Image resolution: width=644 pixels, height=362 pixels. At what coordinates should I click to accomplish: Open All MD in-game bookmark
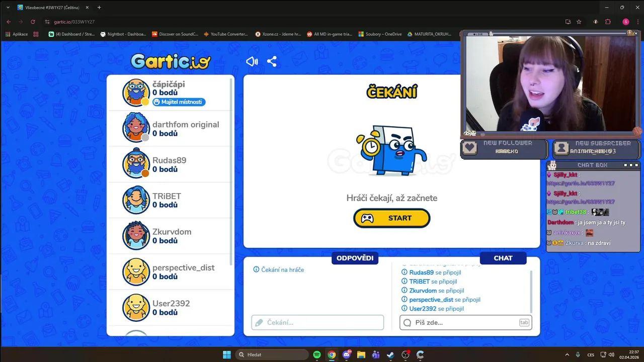pos(330,34)
